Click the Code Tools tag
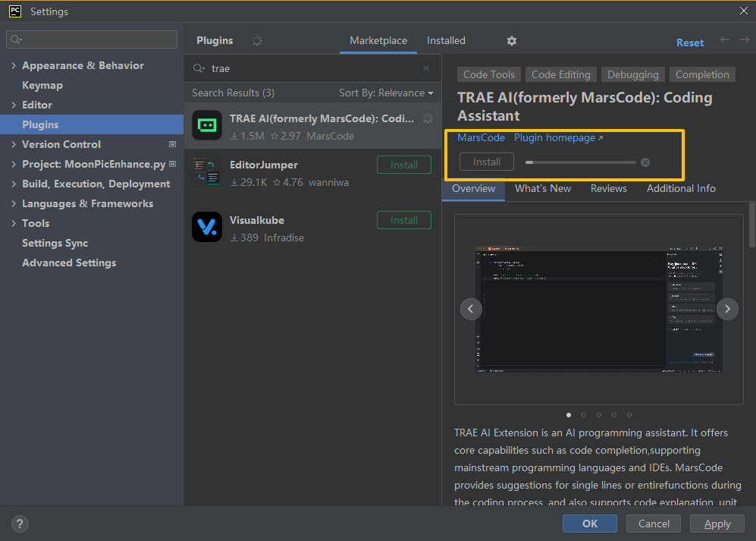 pyautogui.click(x=489, y=74)
